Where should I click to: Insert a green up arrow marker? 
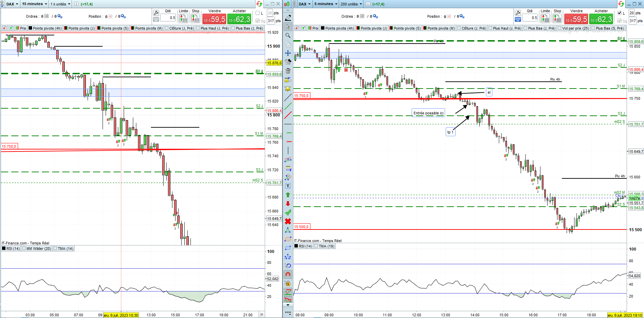(x=288, y=195)
